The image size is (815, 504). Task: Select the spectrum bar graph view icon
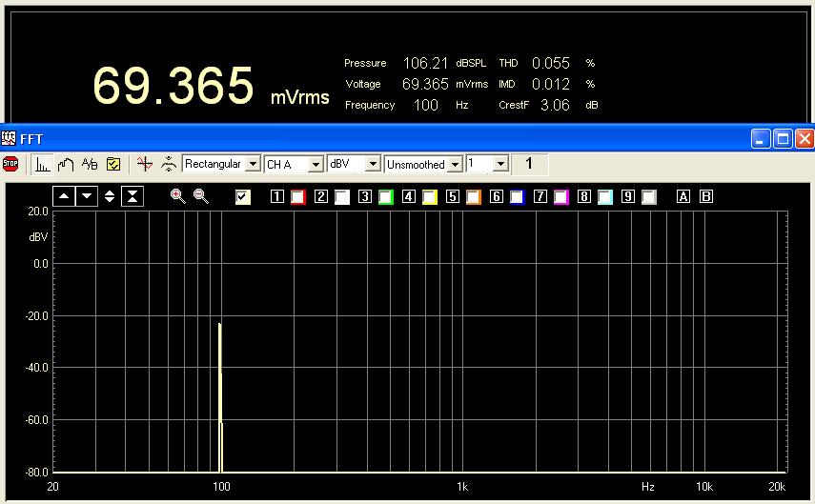[x=43, y=164]
